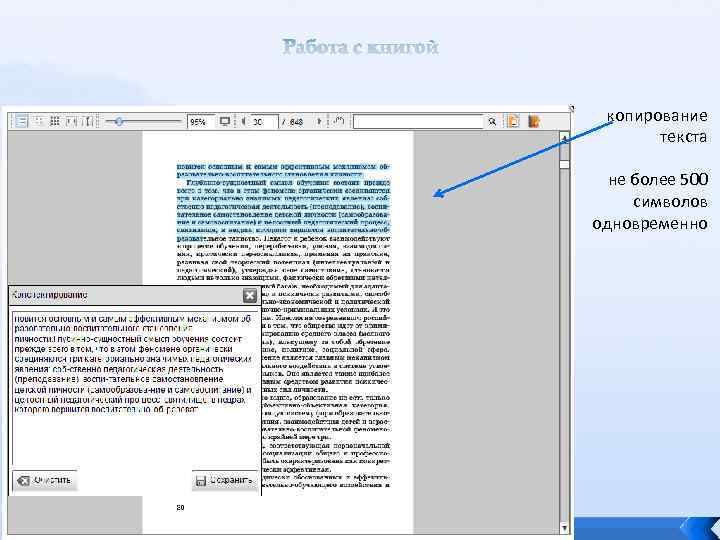Click the fullscreen monitor icon
This screenshot has width=720, height=540.
[225, 121]
